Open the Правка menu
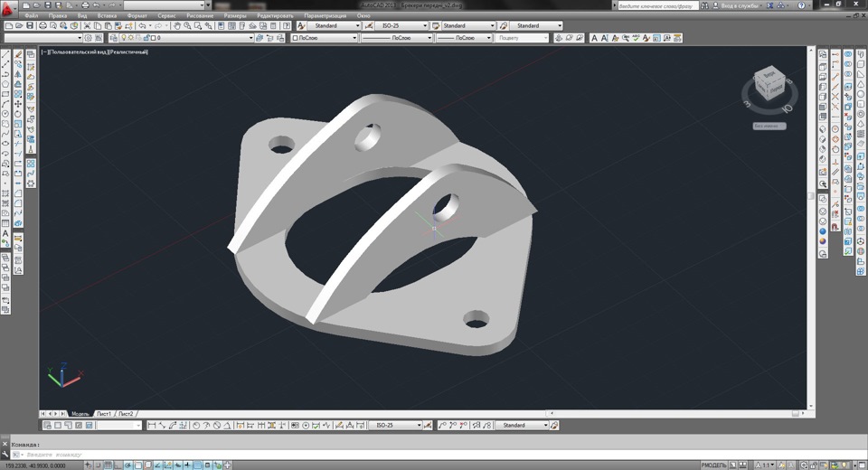The width and height of the screenshot is (868, 470). (x=58, y=15)
